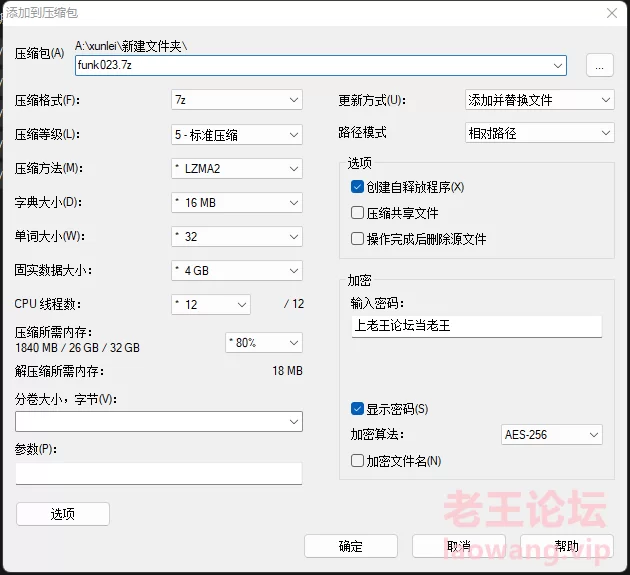Click the "/ 12" total threads text
This screenshot has width=630, height=575.
pos(294,304)
